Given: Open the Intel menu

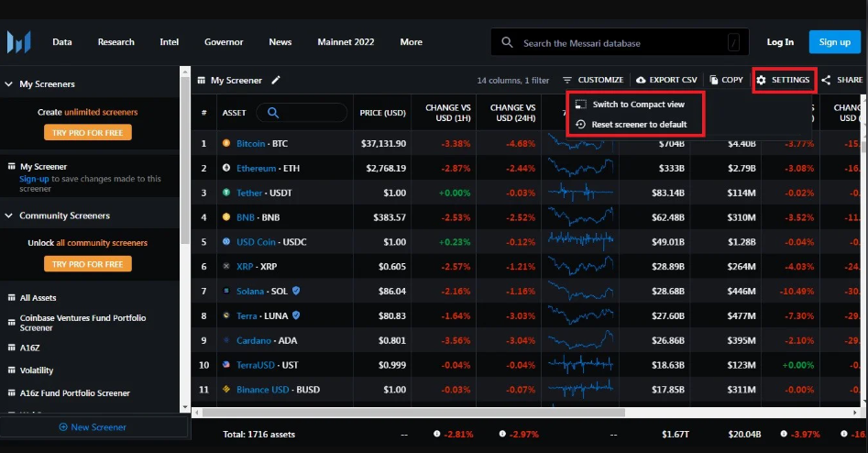Looking at the screenshot, I should (169, 42).
